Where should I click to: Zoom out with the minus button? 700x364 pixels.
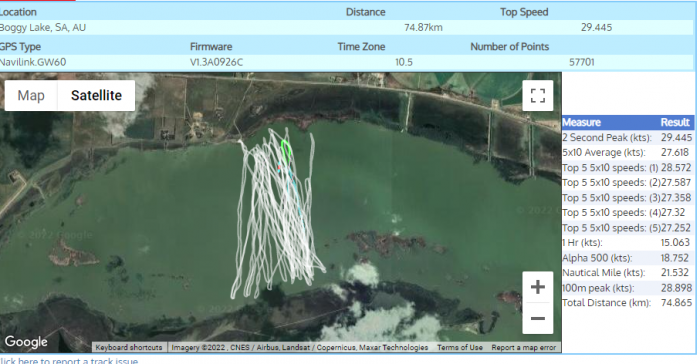click(538, 318)
